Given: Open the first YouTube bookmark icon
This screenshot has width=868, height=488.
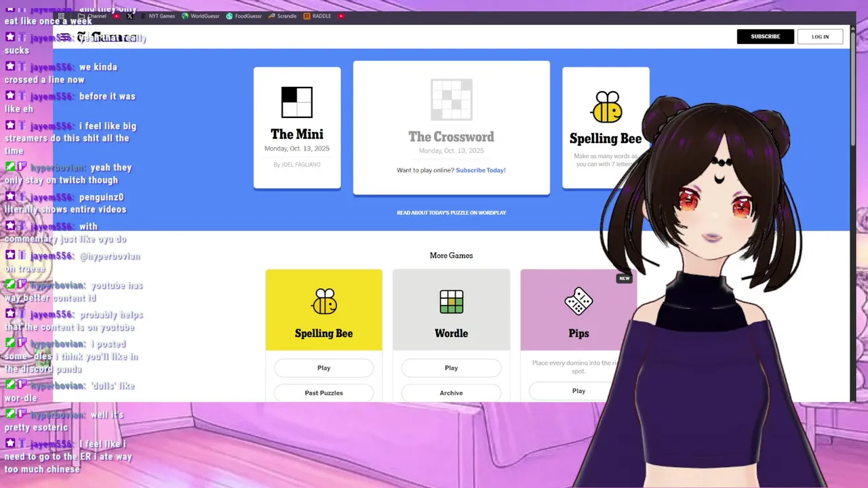Looking at the screenshot, I should [117, 16].
